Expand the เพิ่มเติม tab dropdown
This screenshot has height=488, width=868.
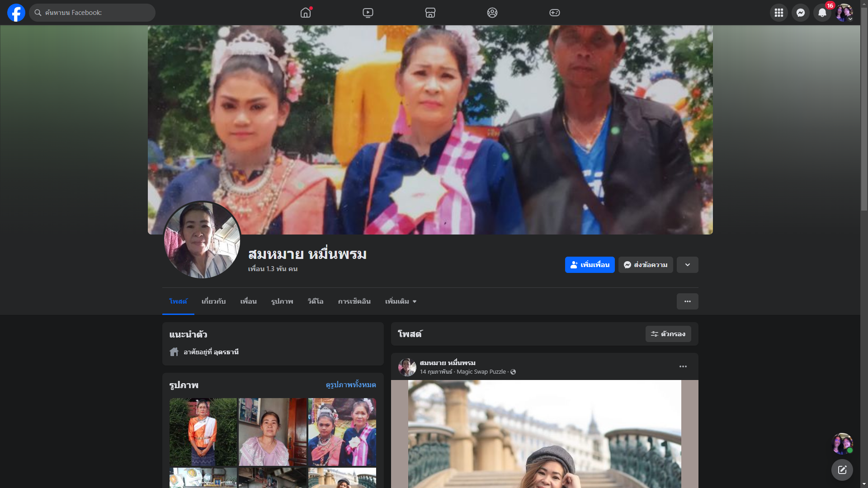pyautogui.click(x=401, y=301)
